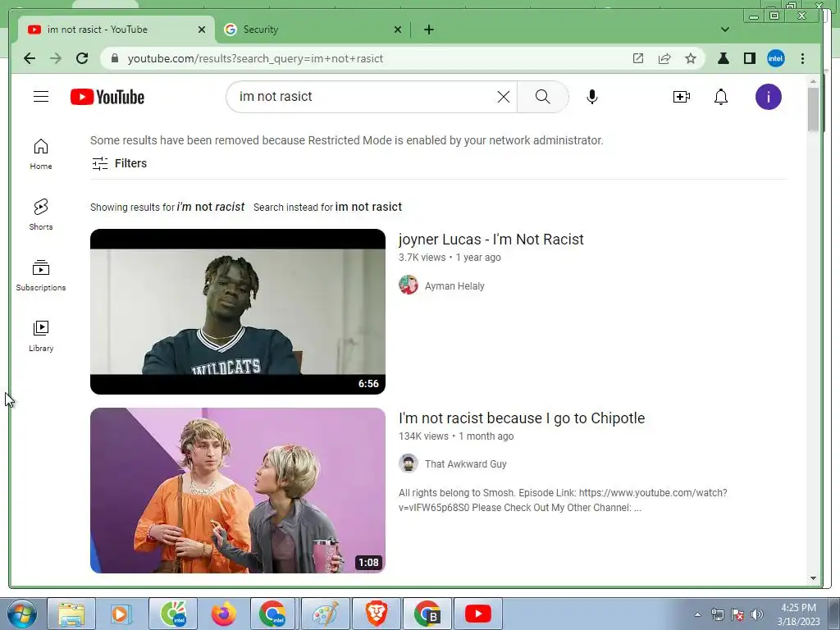Open the Action Center flag tray icon

pos(737,614)
